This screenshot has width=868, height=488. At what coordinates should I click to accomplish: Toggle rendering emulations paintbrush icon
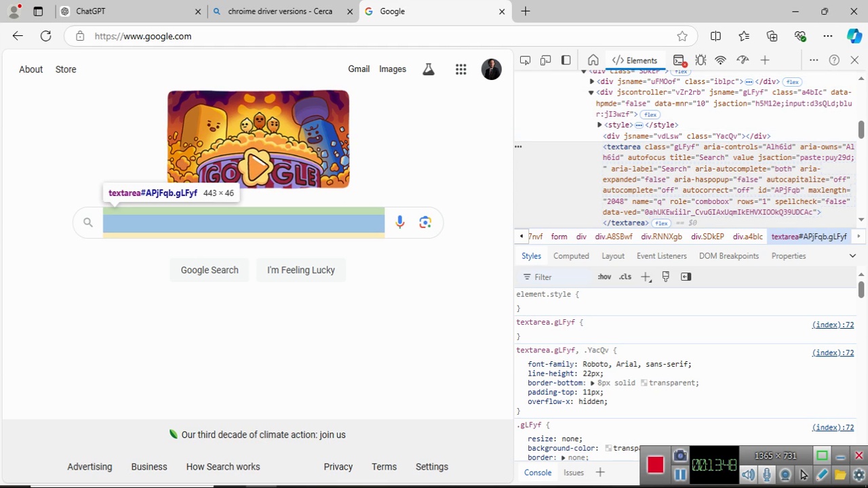click(665, 277)
